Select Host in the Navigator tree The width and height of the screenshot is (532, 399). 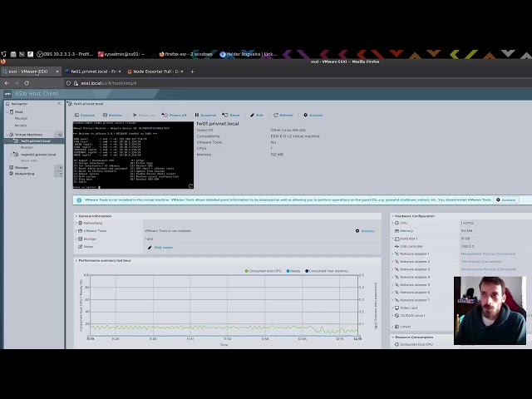[x=18, y=111]
